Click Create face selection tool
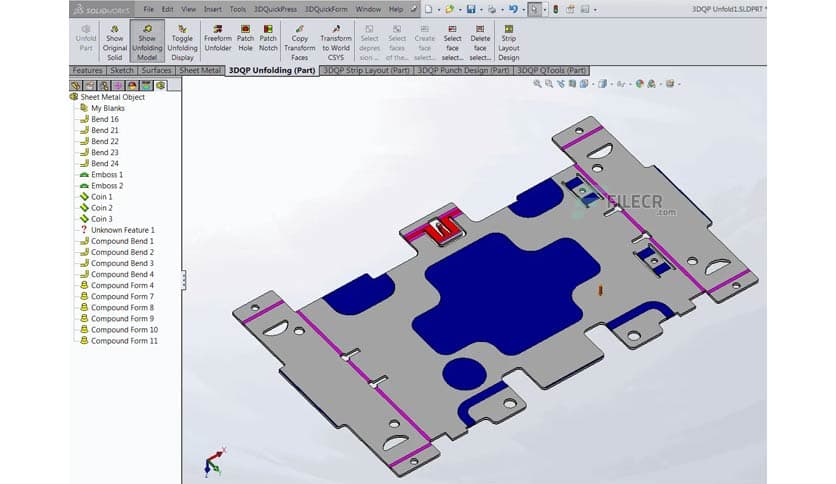 424,42
